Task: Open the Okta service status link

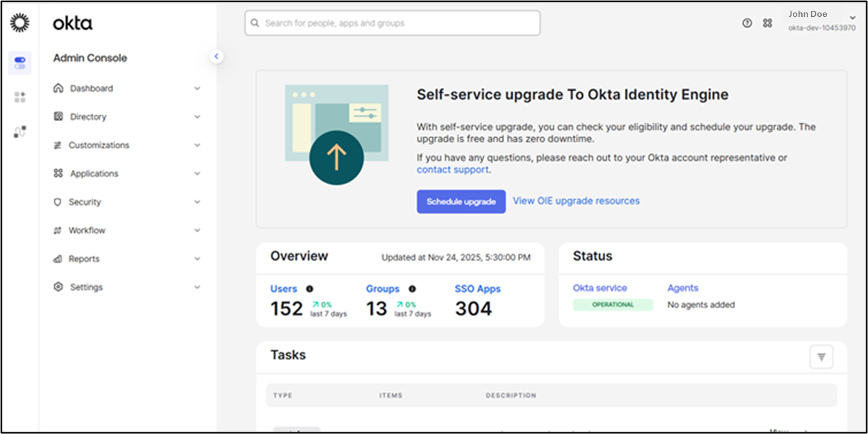Action: click(x=600, y=288)
